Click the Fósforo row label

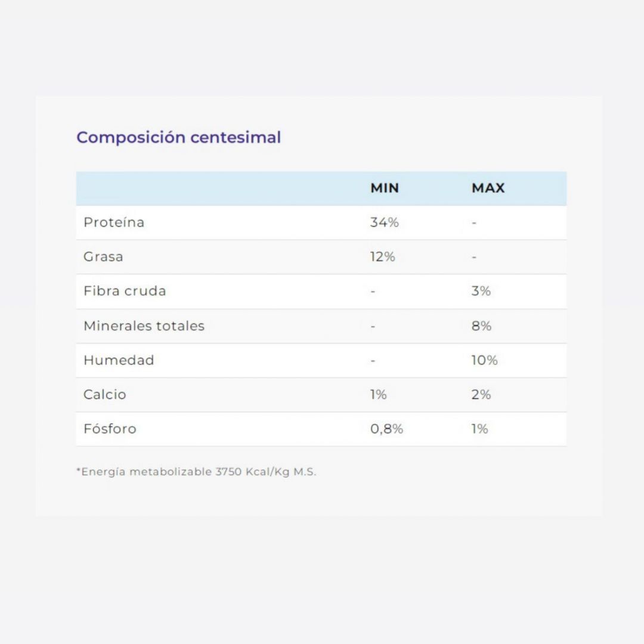(x=110, y=429)
